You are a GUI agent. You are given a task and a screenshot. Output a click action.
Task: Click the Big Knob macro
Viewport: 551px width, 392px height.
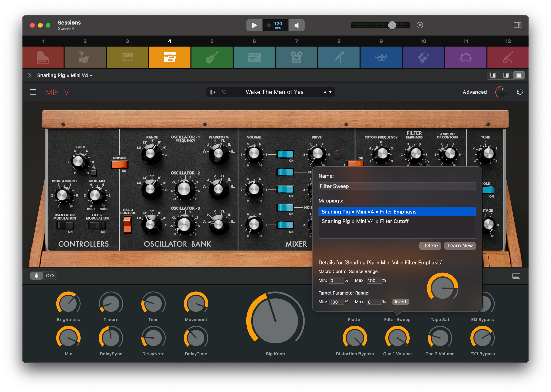click(275, 321)
